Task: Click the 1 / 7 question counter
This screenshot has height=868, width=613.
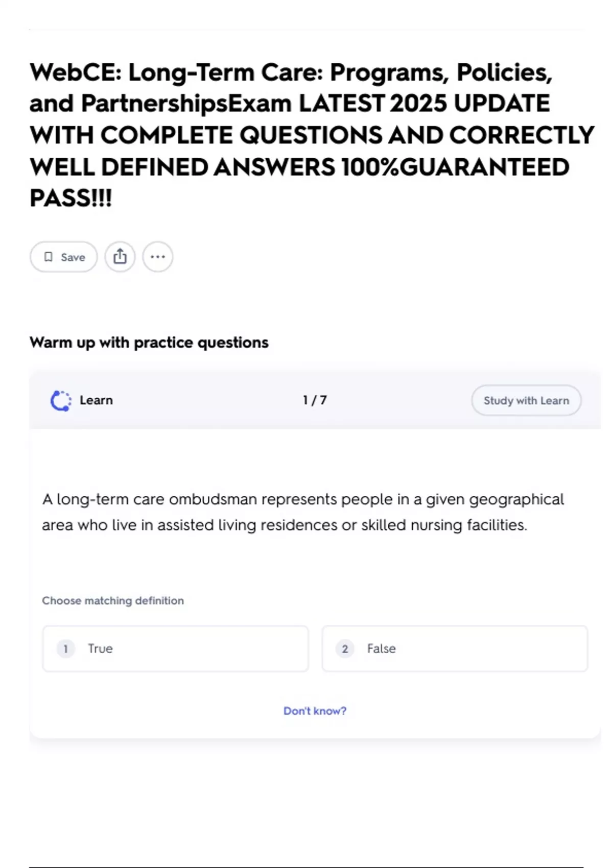Action: point(315,400)
